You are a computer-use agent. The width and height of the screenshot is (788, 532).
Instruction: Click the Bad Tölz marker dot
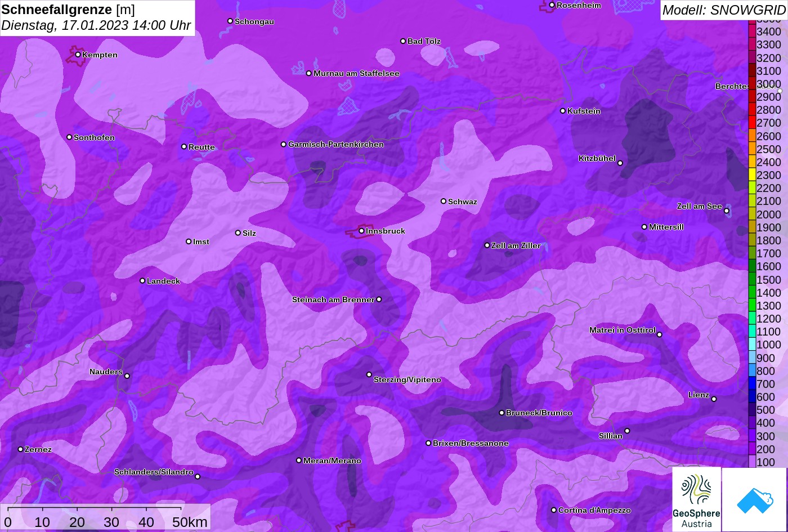click(x=403, y=41)
